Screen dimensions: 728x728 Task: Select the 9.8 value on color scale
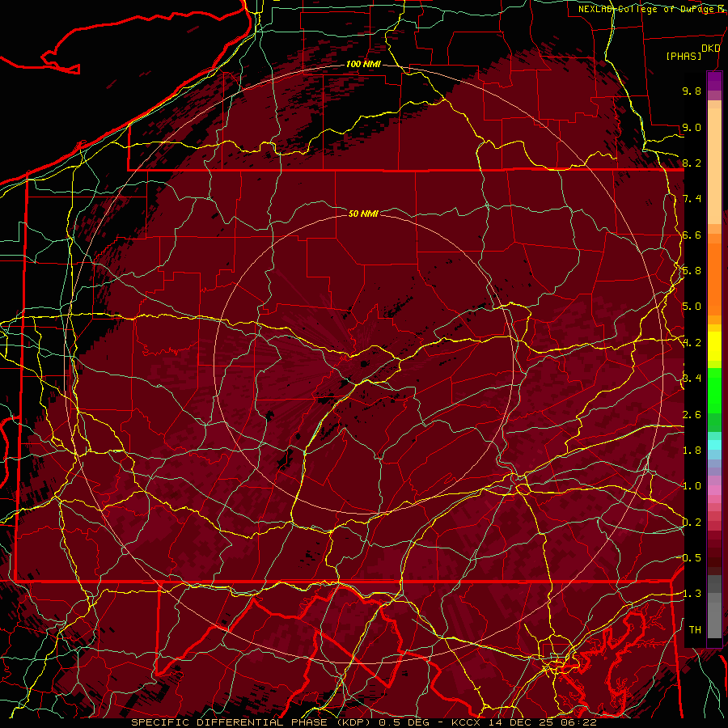click(692, 91)
